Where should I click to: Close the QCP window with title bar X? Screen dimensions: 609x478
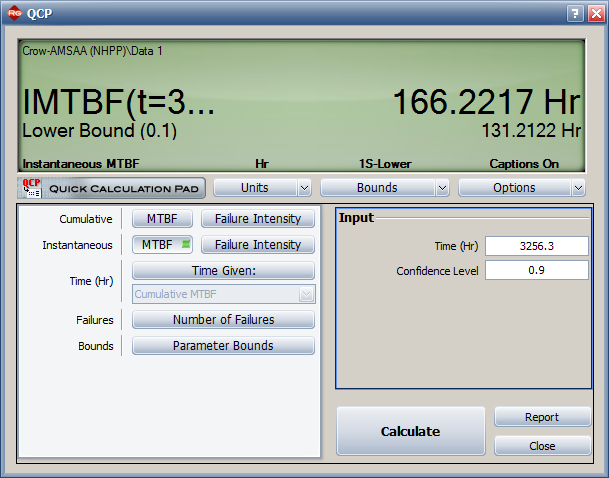pyautogui.click(x=596, y=14)
